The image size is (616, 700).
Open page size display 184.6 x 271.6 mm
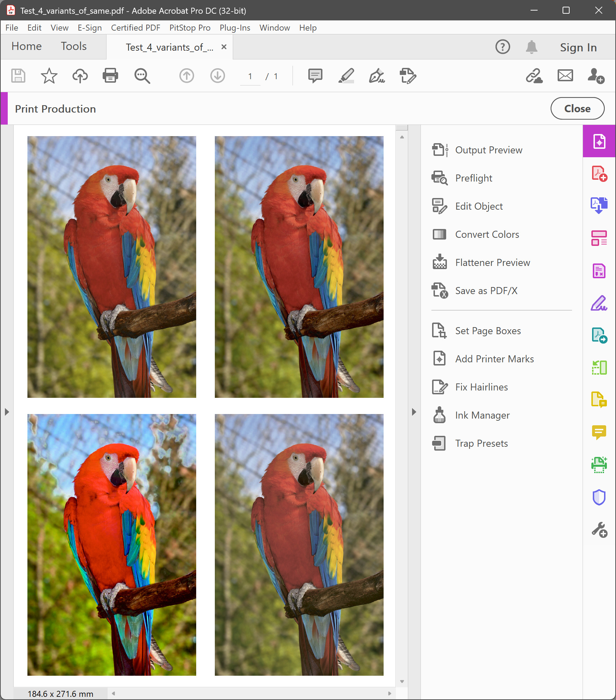[60, 694]
